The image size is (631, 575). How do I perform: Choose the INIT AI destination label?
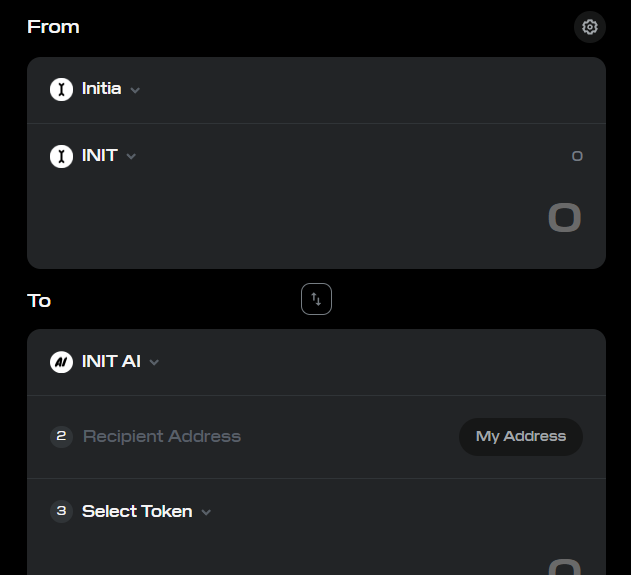pyautogui.click(x=111, y=361)
